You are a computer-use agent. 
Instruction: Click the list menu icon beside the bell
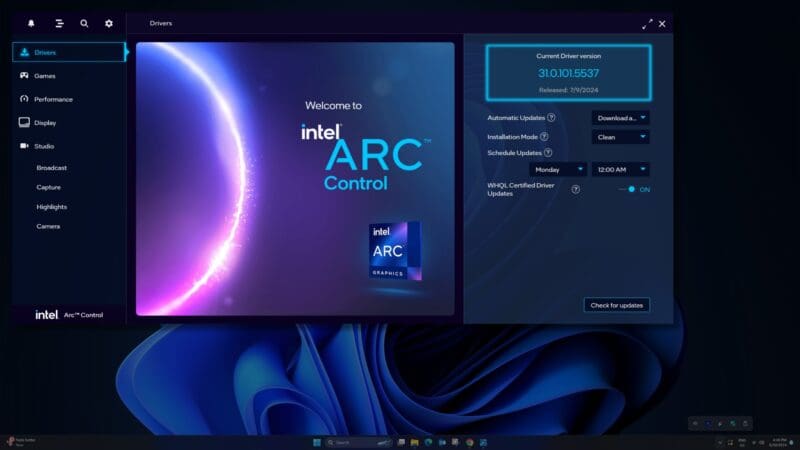pyautogui.click(x=59, y=23)
